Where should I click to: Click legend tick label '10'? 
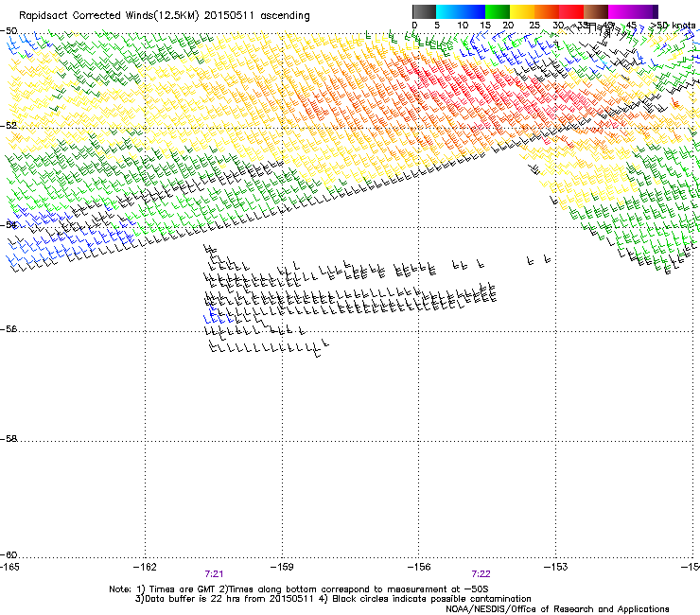(x=463, y=25)
